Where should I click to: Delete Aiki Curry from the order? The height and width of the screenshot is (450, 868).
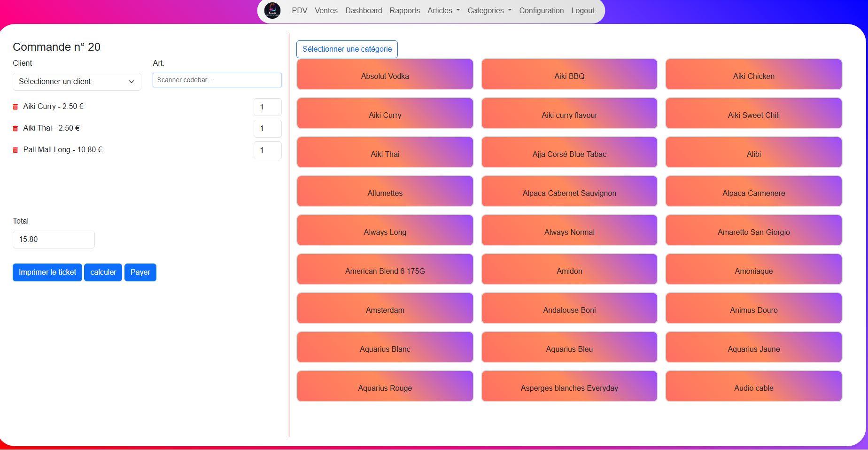15,107
